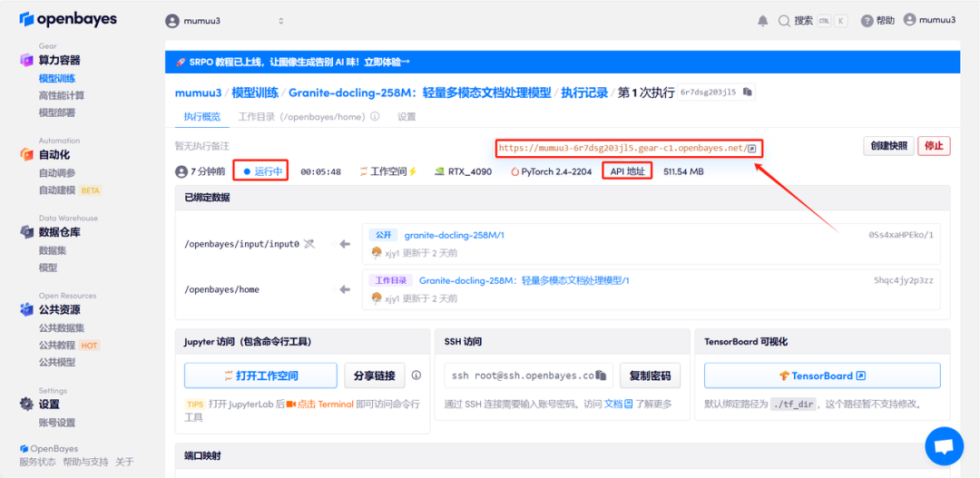Click the API 地址 label

click(627, 171)
